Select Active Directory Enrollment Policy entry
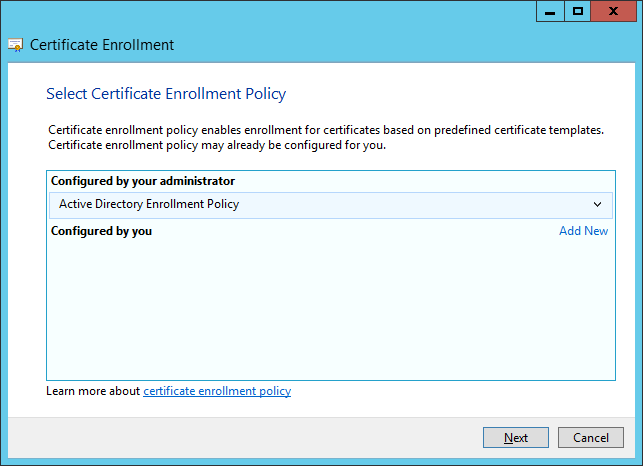 coord(331,205)
